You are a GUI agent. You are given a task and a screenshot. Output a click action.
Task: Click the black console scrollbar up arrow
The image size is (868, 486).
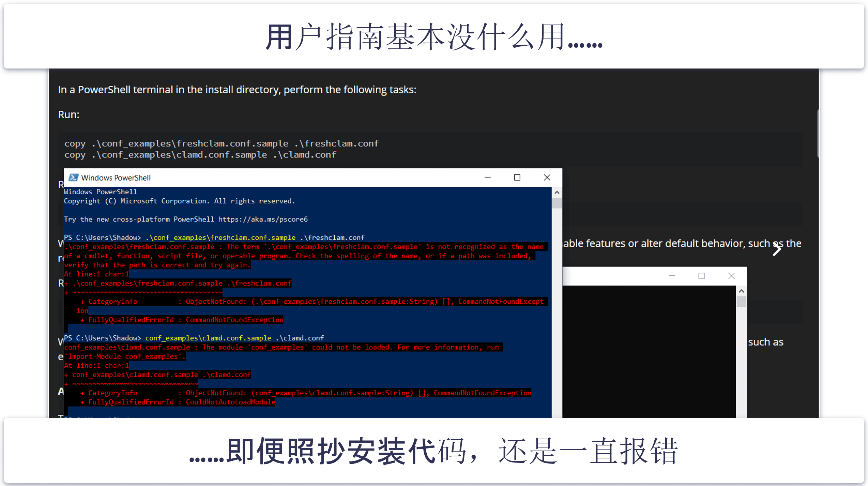741,291
